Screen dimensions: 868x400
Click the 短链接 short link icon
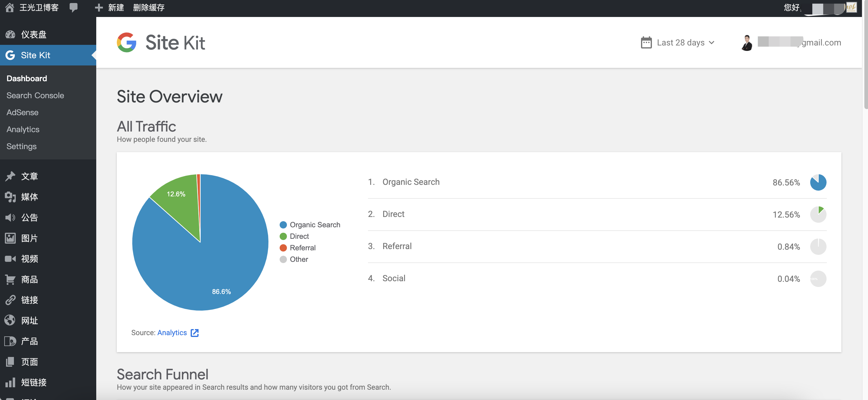(9, 382)
